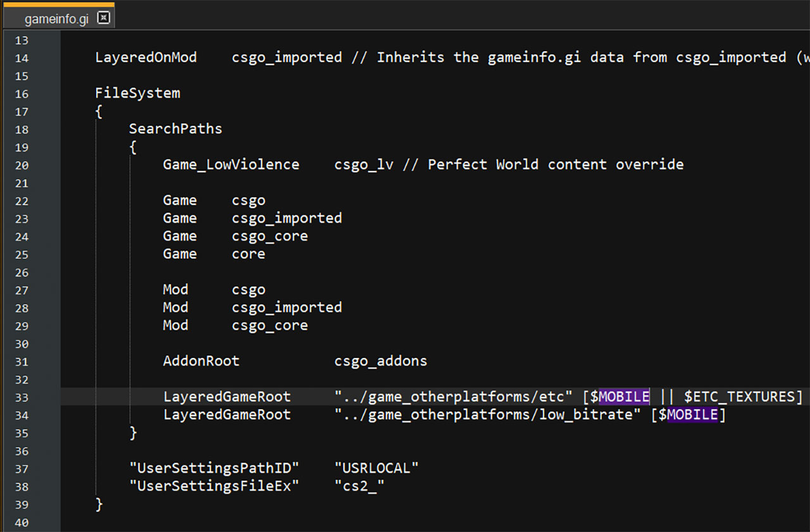Click highlighted MOBILE on the low_bitrate line
This screenshot has width=810, height=532.
pyautogui.click(x=692, y=415)
